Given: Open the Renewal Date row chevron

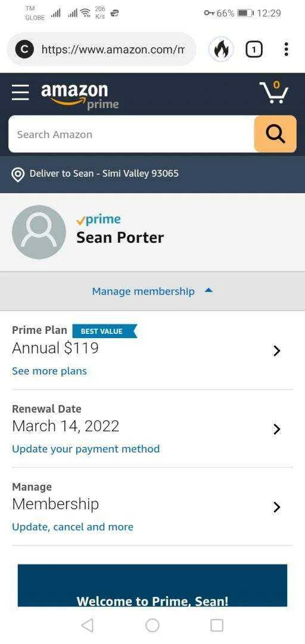Looking at the screenshot, I should [x=276, y=429].
